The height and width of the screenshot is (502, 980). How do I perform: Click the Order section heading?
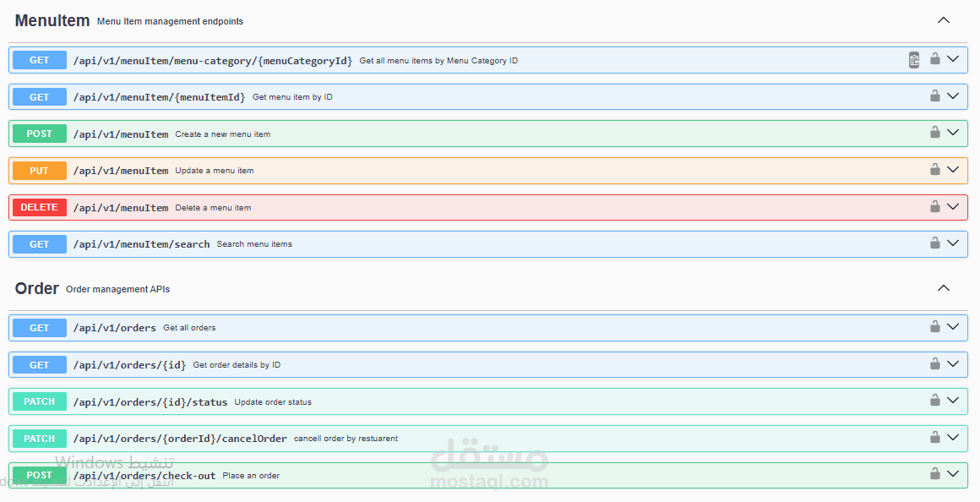pyautogui.click(x=37, y=288)
